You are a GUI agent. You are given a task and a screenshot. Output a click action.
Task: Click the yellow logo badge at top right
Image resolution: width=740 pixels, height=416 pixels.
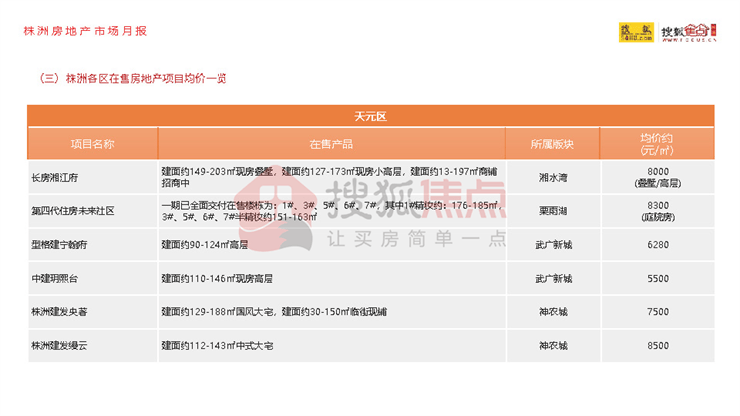(637, 33)
